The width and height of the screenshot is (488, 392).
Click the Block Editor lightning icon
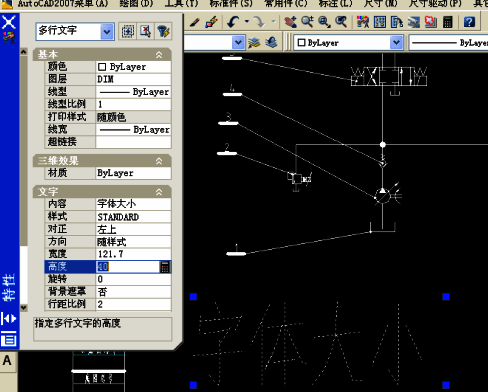[211, 22]
